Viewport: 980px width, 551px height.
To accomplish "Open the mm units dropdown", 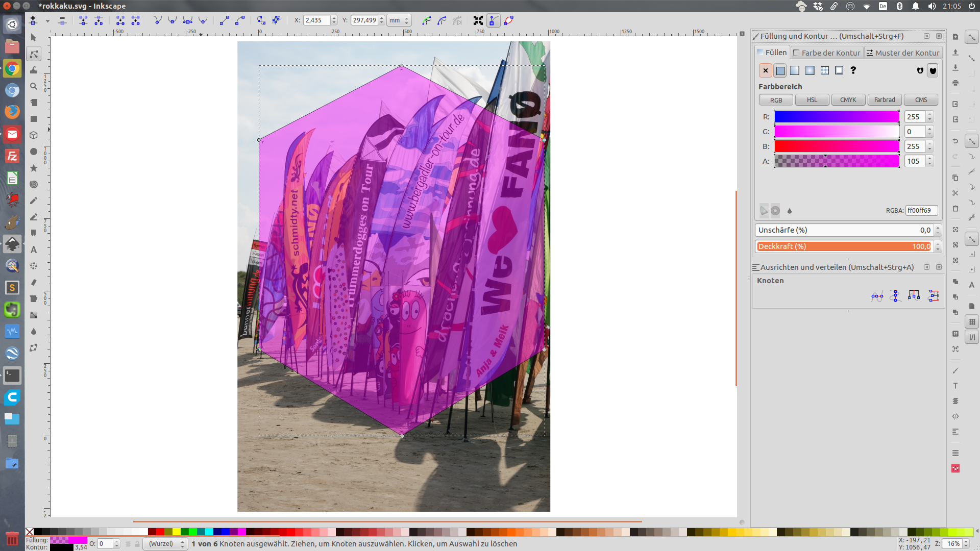I will click(x=399, y=20).
